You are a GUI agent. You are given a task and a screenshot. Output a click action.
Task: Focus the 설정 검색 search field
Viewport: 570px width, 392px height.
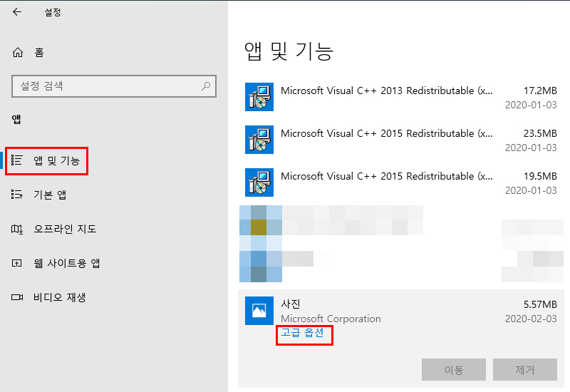(114, 86)
